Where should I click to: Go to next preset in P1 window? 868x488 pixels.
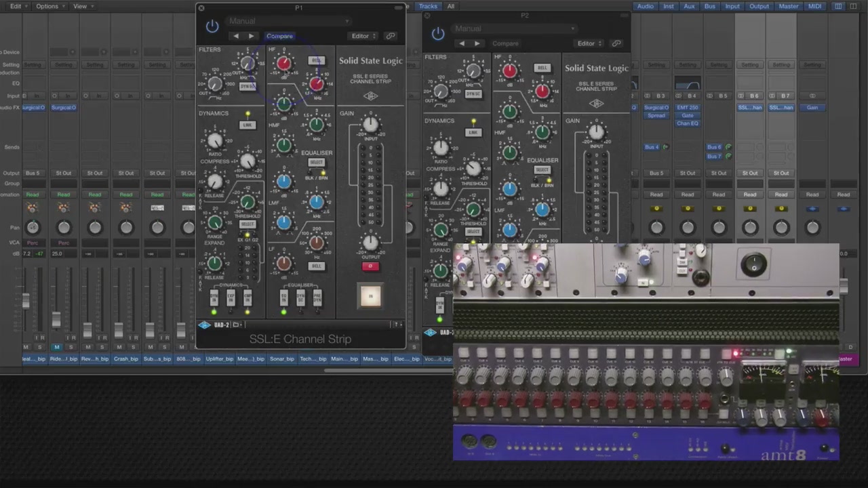251,36
